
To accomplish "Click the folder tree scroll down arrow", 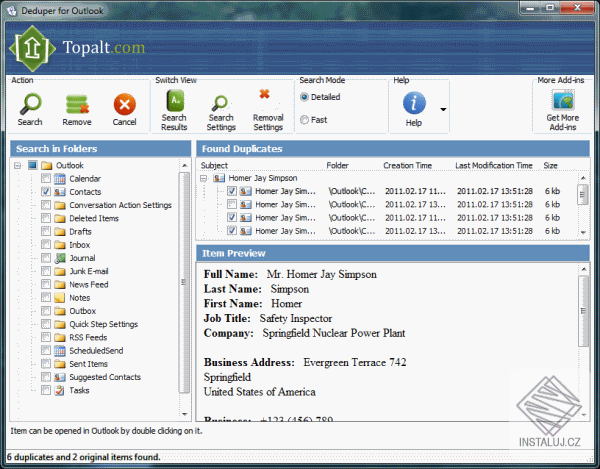I will [x=184, y=414].
